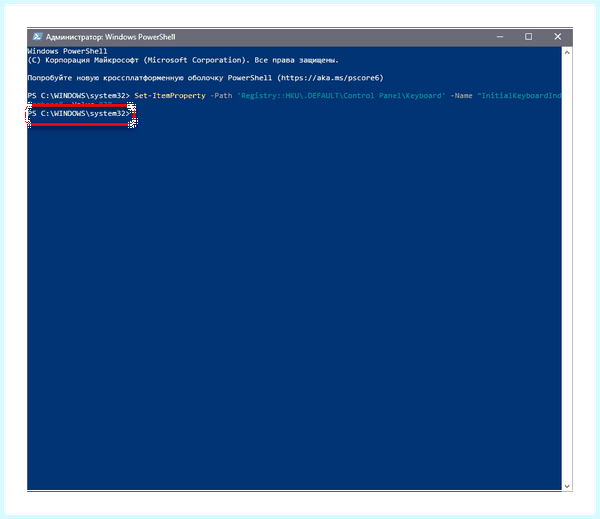Image resolution: width=600 pixels, height=519 pixels.
Task: Maximize the Windows PowerShell window
Action: coord(528,37)
